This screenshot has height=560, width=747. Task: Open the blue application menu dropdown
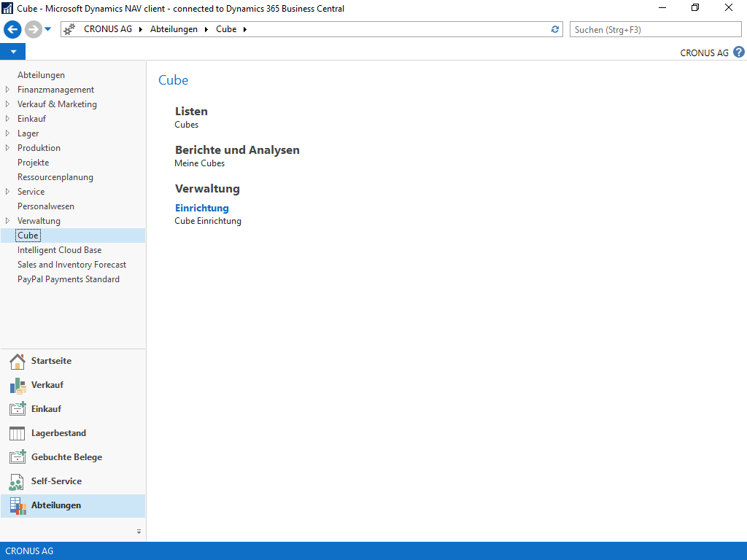(13, 52)
